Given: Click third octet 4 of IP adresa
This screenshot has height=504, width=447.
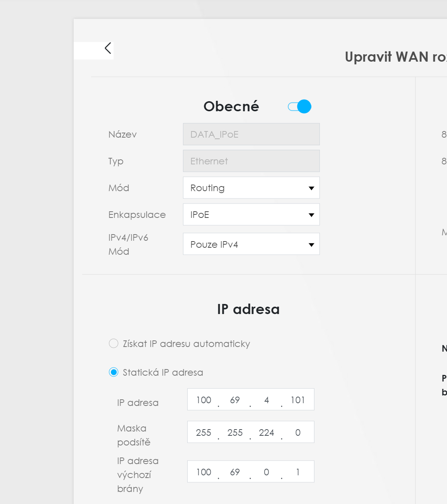Looking at the screenshot, I should [266, 400].
